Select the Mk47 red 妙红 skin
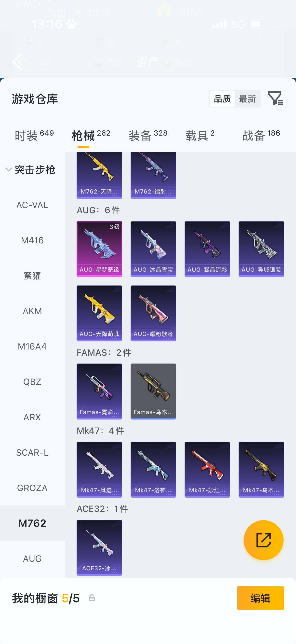Screen dimensions: 296x644 click(x=207, y=469)
